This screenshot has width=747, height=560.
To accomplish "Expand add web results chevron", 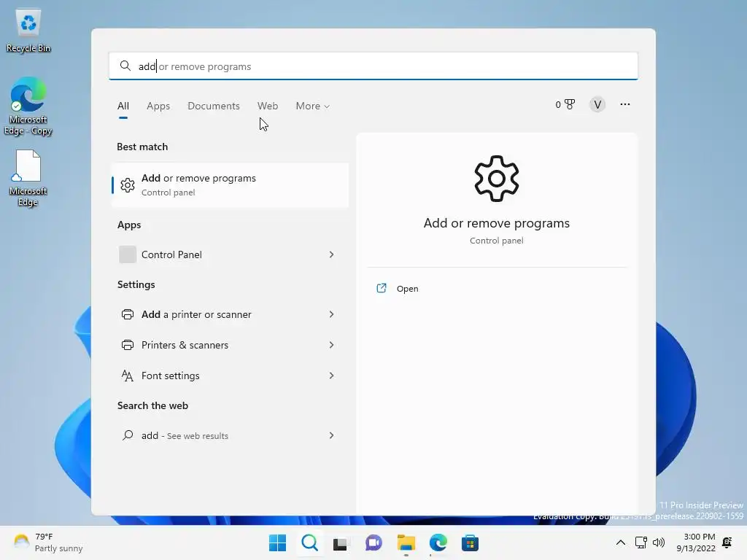I will pos(331,435).
